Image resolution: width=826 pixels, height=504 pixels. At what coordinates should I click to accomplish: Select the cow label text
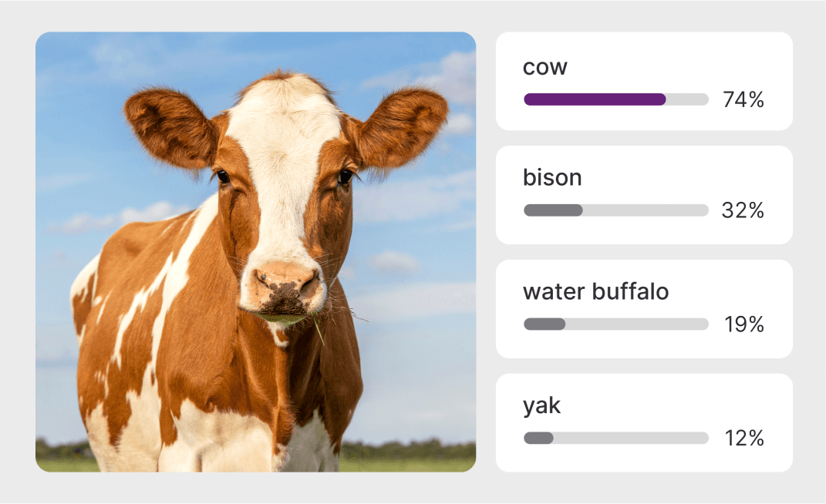(x=544, y=68)
